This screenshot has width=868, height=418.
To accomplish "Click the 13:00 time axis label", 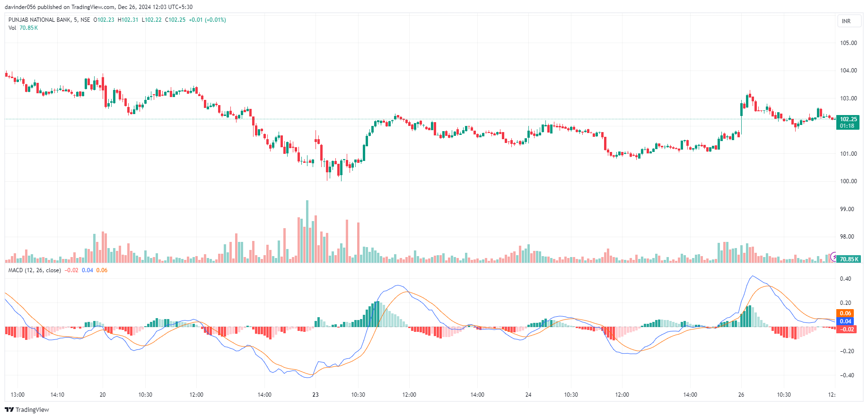I will tap(18, 395).
